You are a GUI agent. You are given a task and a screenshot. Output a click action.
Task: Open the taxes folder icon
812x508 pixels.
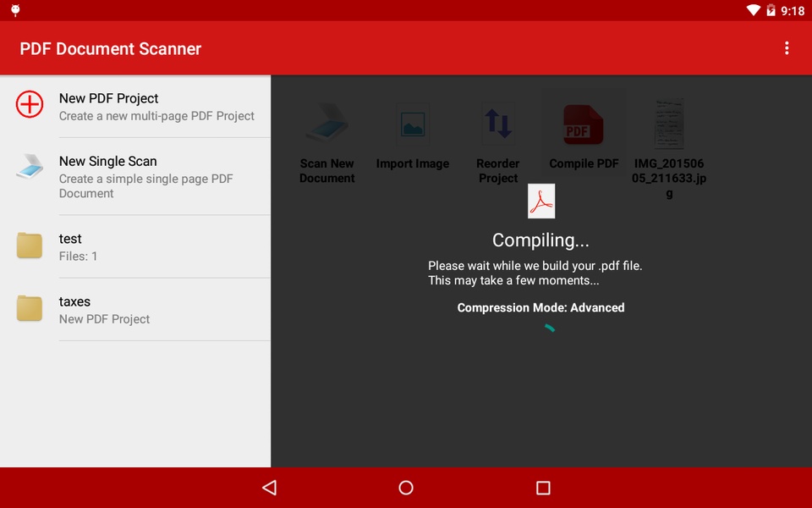click(x=30, y=308)
